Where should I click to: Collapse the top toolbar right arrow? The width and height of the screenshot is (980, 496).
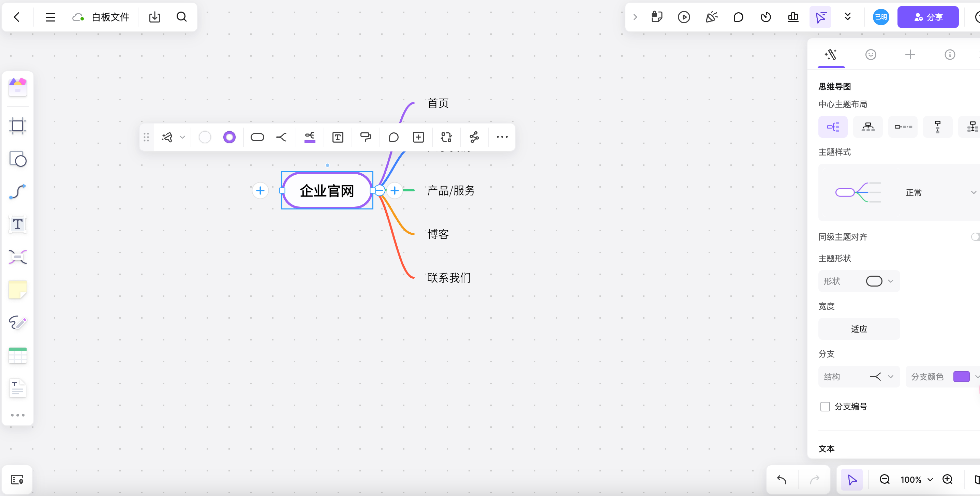coord(635,17)
